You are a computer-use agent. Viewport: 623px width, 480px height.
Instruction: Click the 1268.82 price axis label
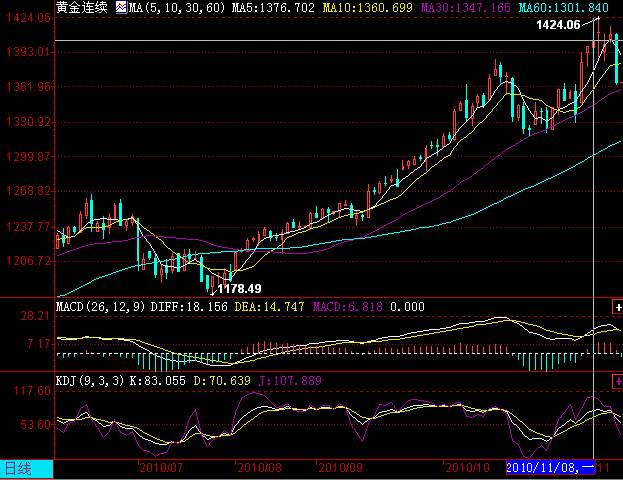click(29, 191)
